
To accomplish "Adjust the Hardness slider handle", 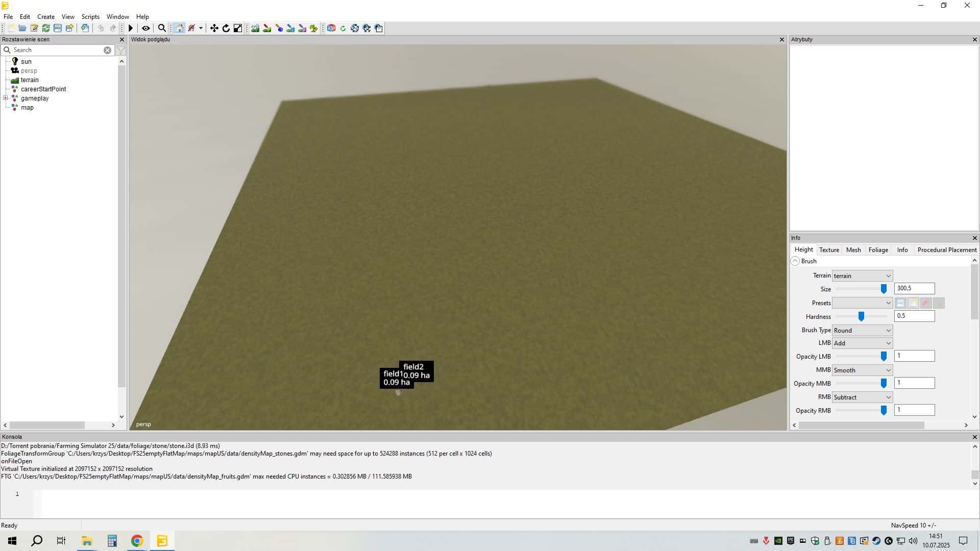I will coord(861,316).
